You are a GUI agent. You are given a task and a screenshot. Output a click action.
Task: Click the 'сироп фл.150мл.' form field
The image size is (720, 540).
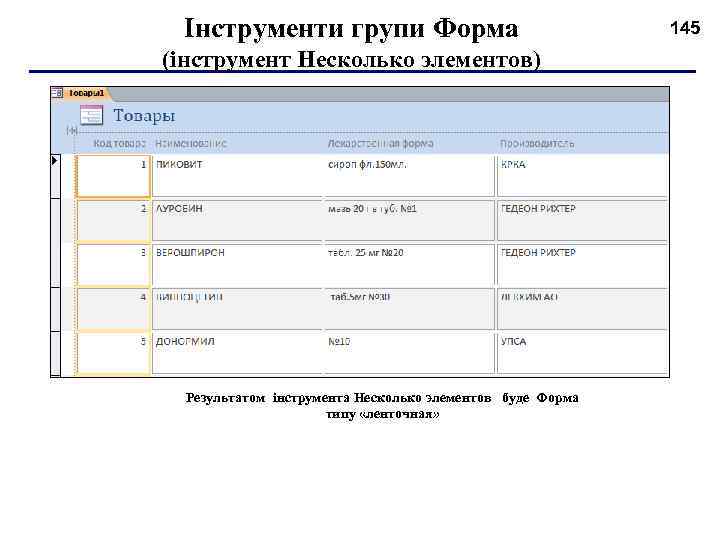pos(410,176)
